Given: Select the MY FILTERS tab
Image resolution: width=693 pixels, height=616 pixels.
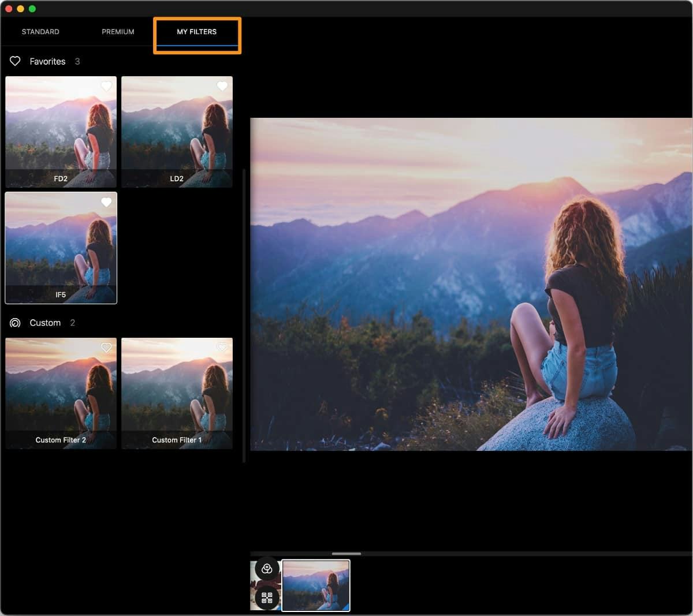Looking at the screenshot, I should point(196,32).
